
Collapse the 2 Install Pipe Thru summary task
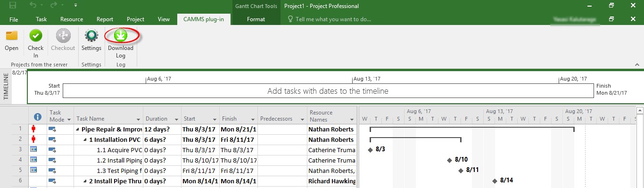click(85, 181)
